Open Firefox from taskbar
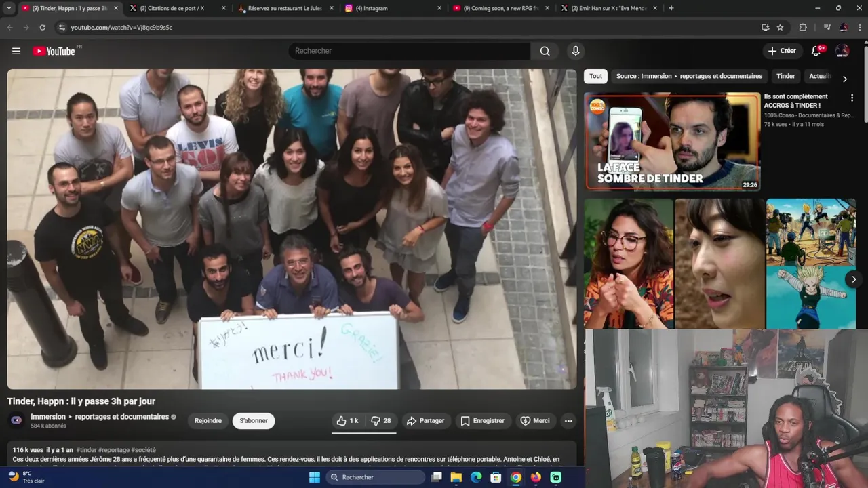The height and width of the screenshot is (488, 868). coord(536,477)
